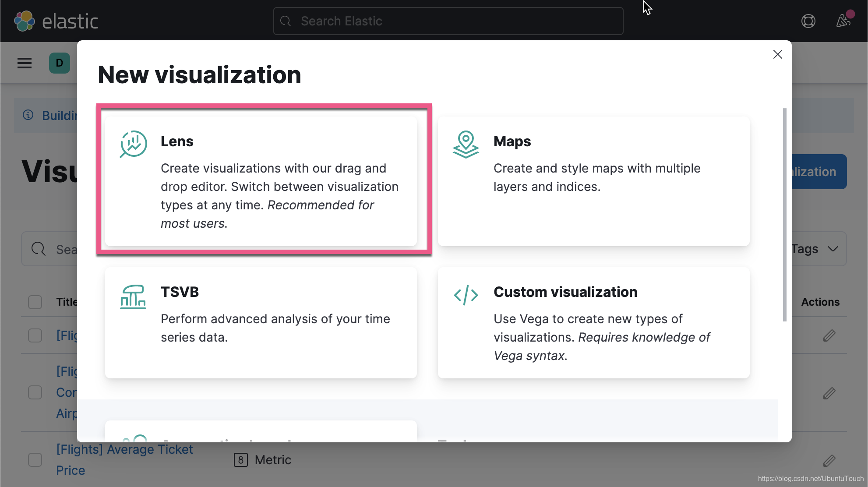
Task: Open the hamburger navigation menu
Action: (x=25, y=63)
